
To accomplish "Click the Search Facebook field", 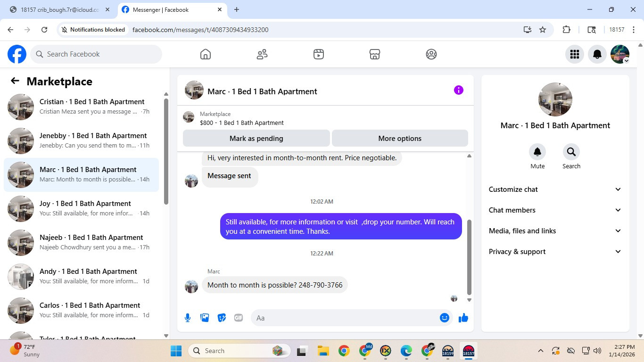I will click(96, 54).
